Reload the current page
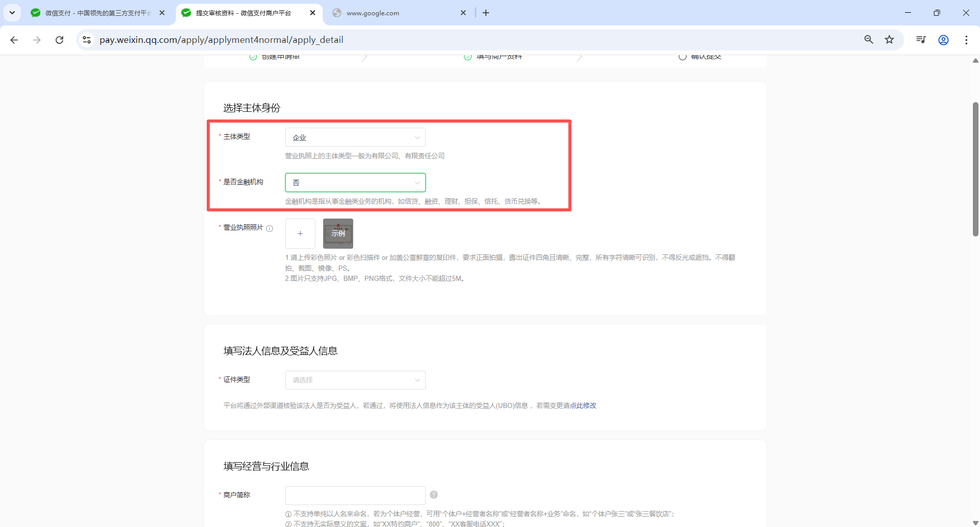Image resolution: width=980 pixels, height=527 pixels. tap(59, 40)
